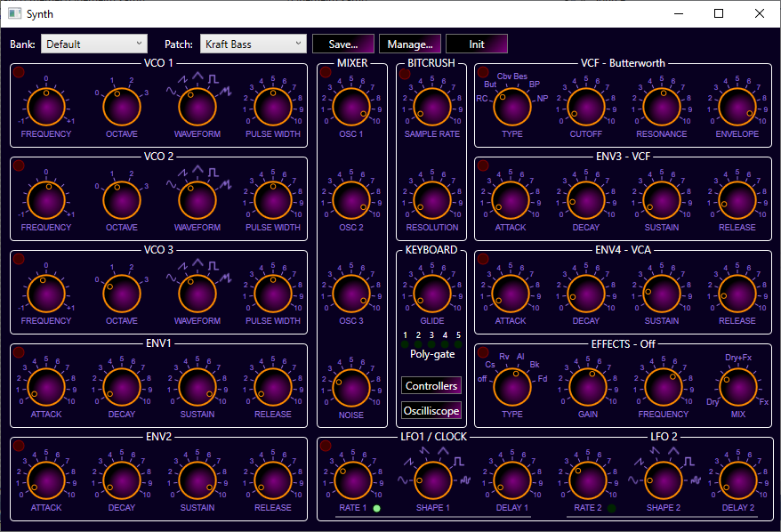Select the VCO 1 sawtooth waveform icon
Screen dimensions: 781x532
point(183,79)
